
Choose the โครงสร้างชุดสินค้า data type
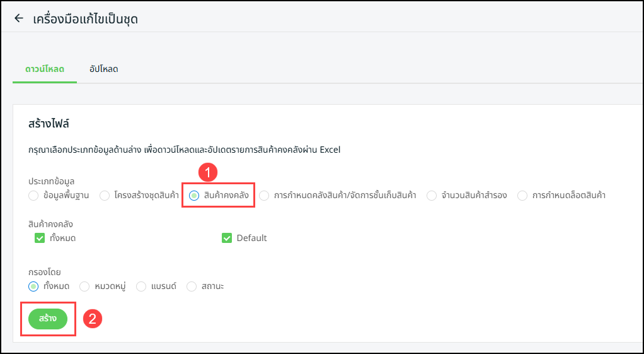coord(105,196)
